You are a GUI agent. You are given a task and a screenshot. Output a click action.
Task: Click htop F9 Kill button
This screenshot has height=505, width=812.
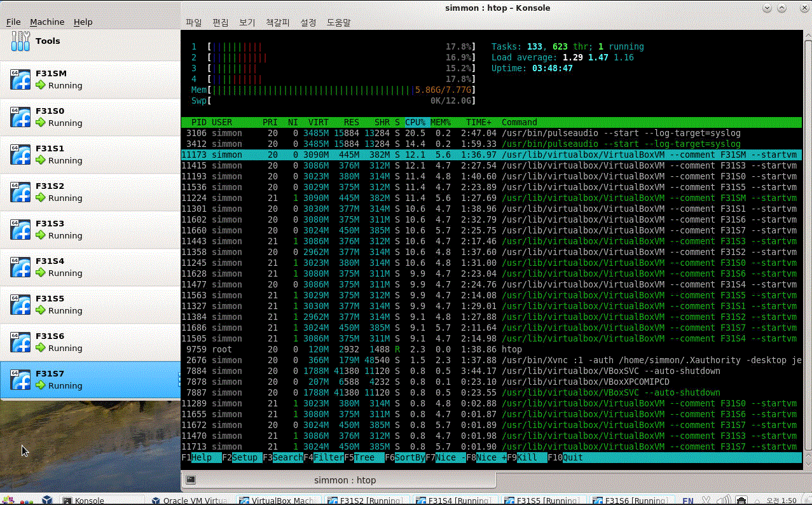tap(527, 457)
